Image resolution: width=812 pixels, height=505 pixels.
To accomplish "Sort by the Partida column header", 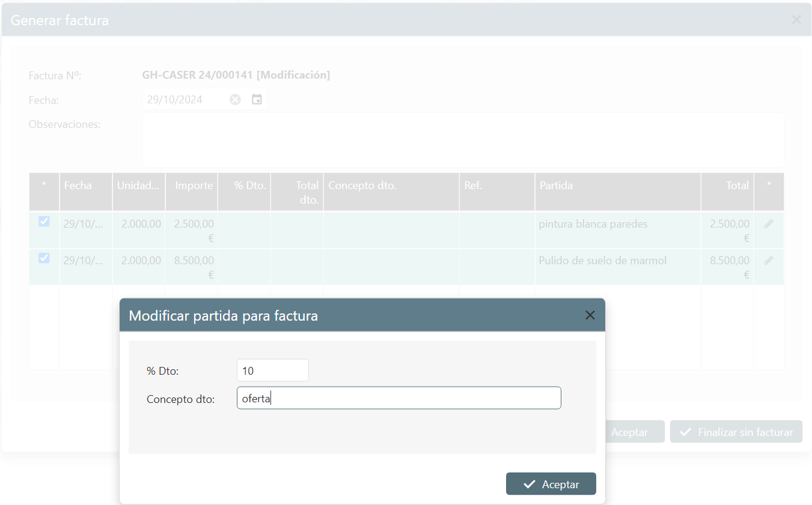I will [617, 186].
